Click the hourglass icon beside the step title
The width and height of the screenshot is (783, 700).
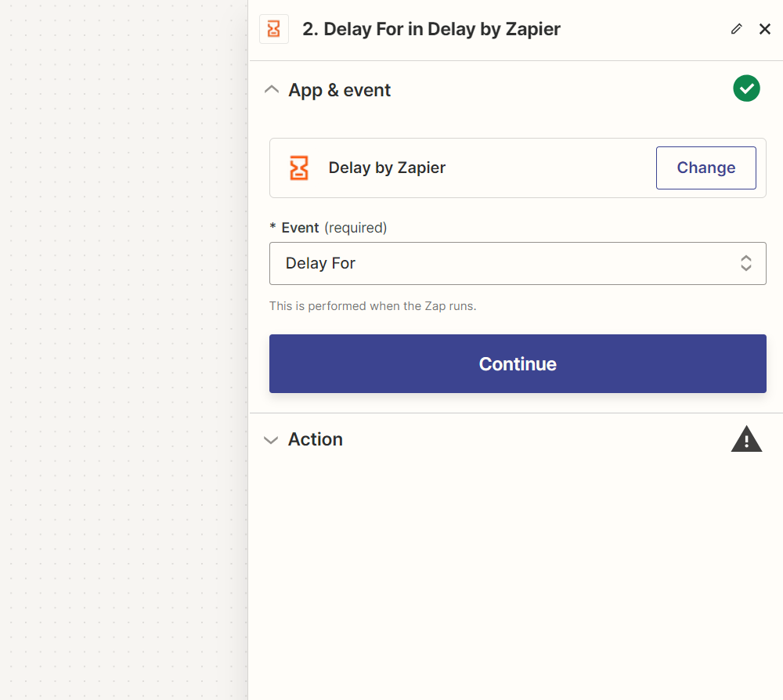coord(273,30)
